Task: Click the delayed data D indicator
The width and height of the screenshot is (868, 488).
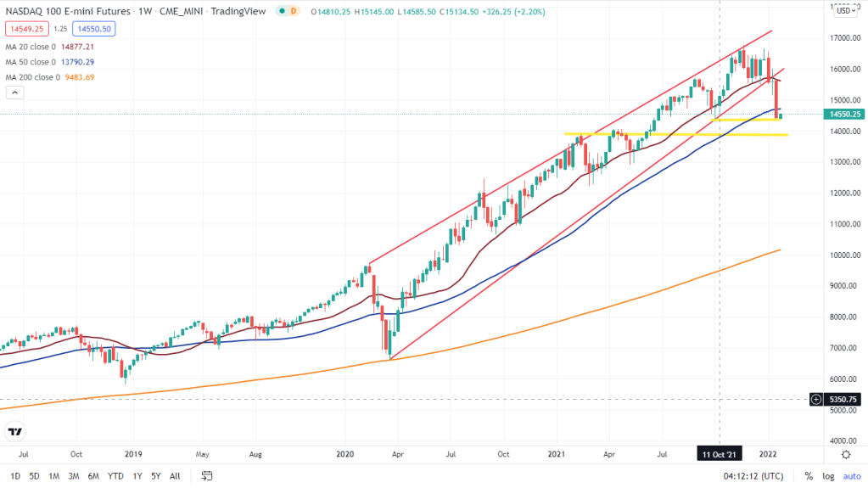Action: click(294, 11)
